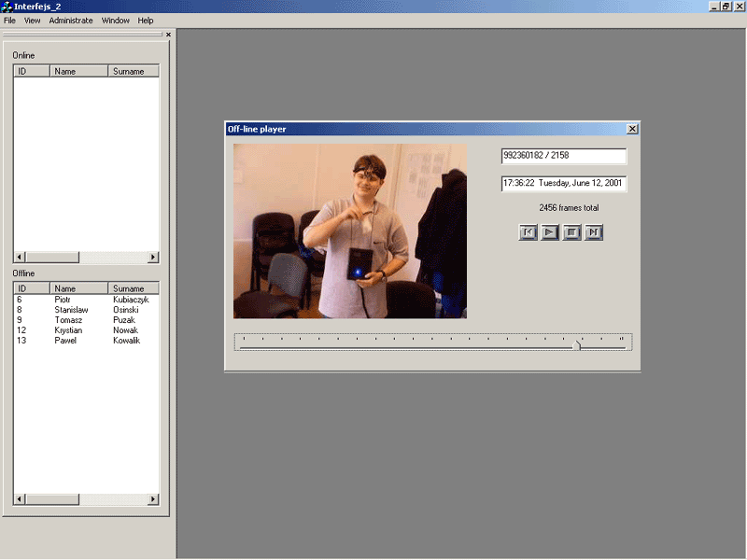This screenshot has width=747, height=560.
Task: Open the Administrate menu
Action: click(x=71, y=21)
